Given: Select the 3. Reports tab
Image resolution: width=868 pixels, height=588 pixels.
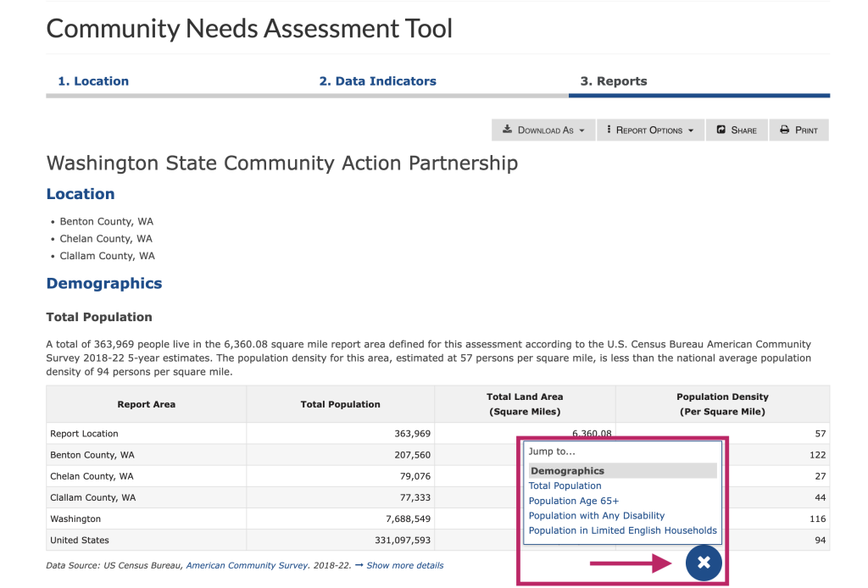Looking at the screenshot, I should point(614,80).
